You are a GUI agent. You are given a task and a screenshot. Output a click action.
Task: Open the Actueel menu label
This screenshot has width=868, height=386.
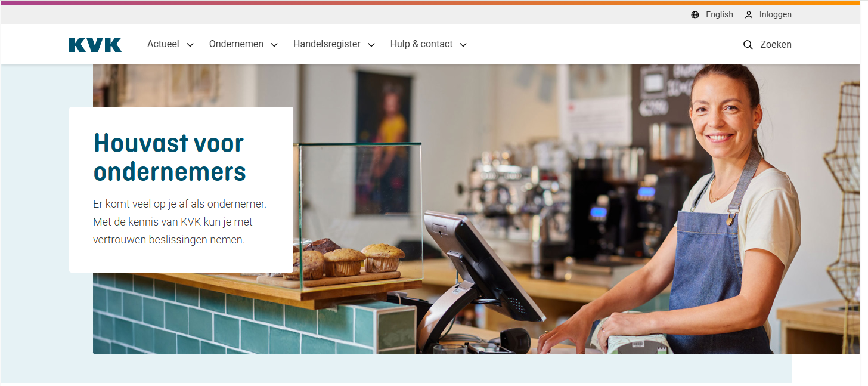pos(163,44)
